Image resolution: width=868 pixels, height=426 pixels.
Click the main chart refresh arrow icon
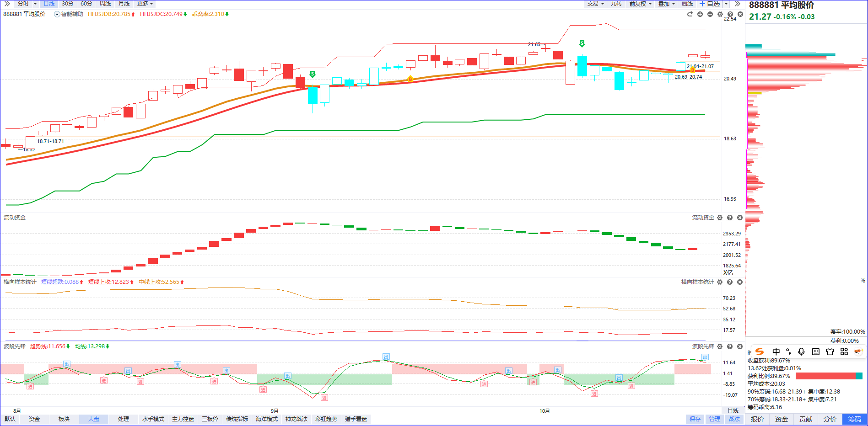click(690, 14)
